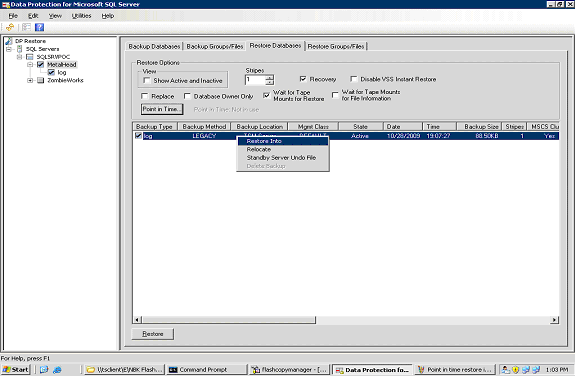Toggle the MetalHead database checkbox
Screen dimensions: 575x376
click(40, 65)
